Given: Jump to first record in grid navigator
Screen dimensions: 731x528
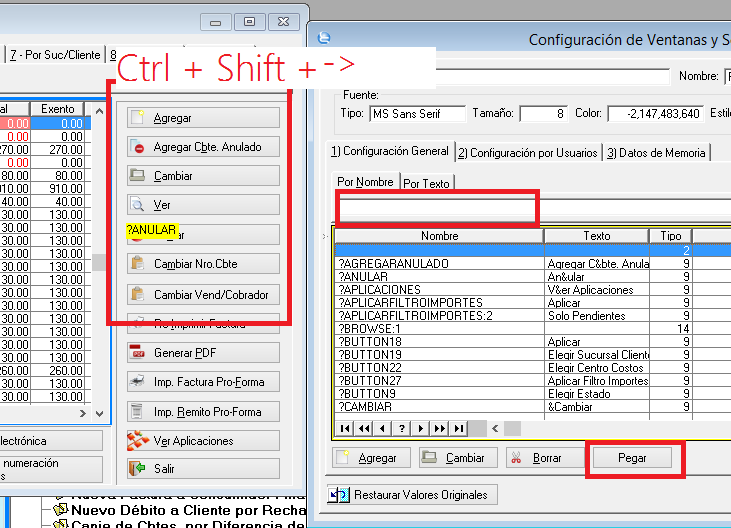Looking at the screenshot, I should tap(345, 429).
